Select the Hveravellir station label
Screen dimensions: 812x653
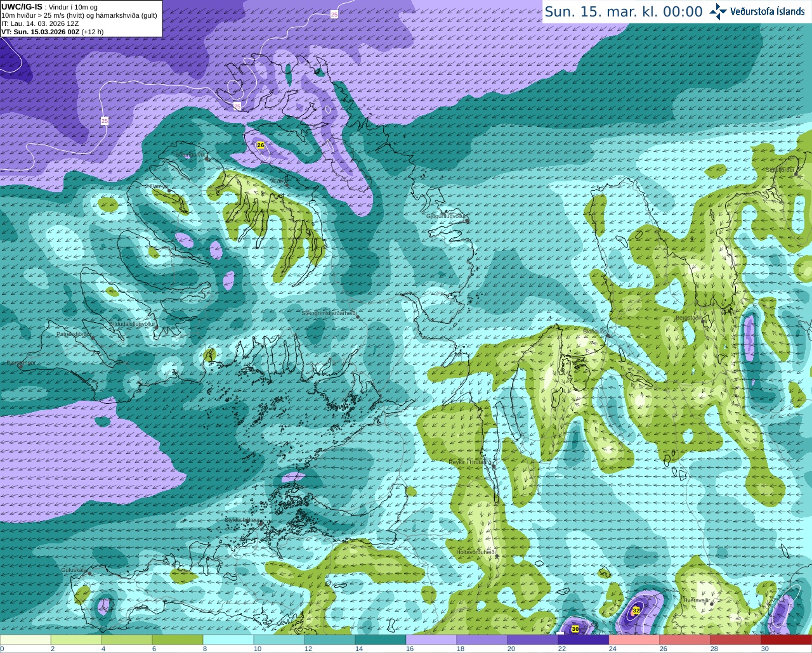tap(697, 600)
